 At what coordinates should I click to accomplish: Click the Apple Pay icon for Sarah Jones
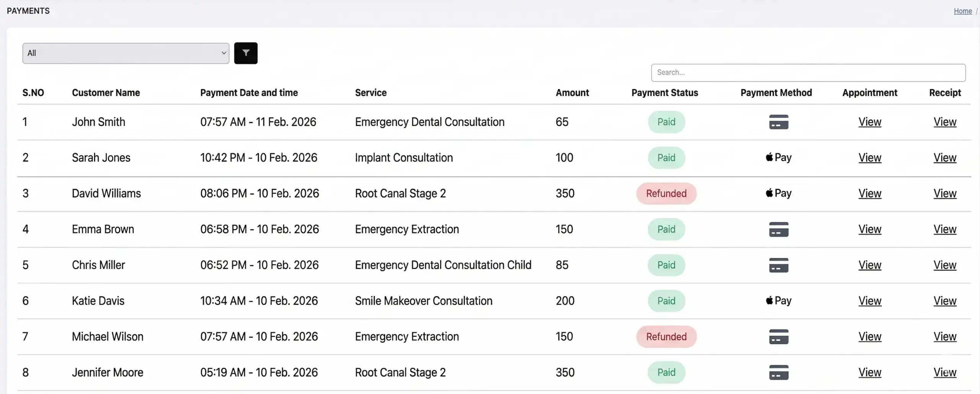[778, 158]
